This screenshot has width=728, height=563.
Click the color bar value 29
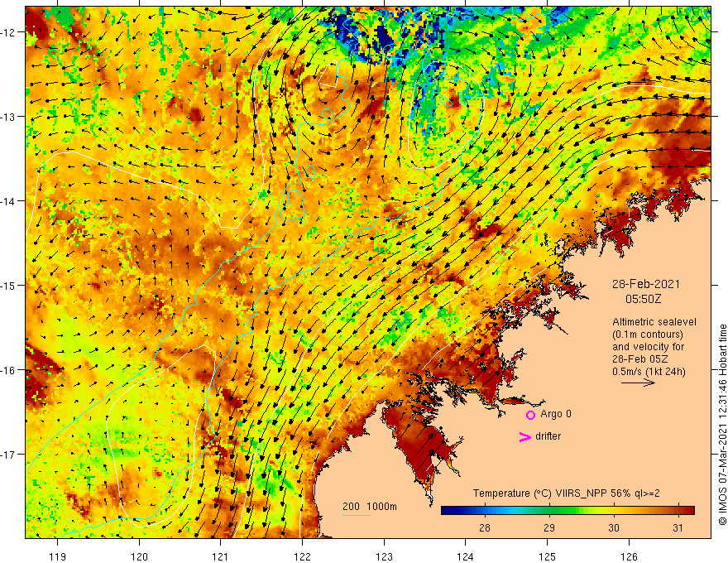click(x=548, y=527)
